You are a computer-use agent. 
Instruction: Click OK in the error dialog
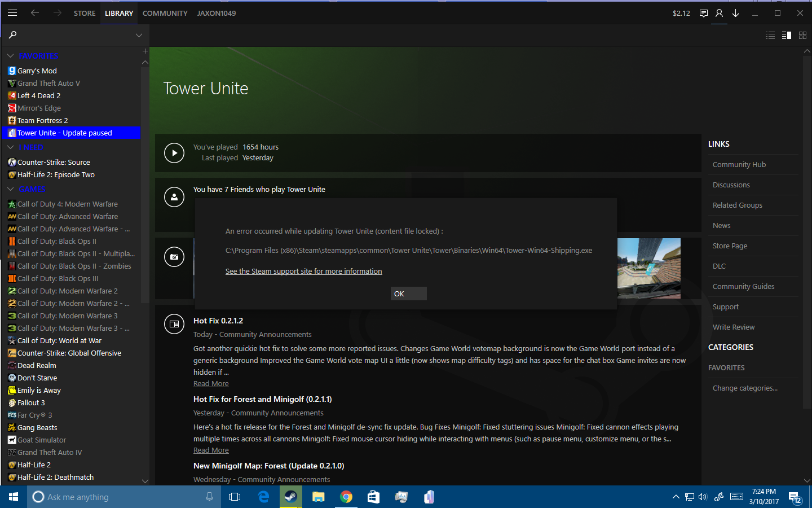(409, 294)
